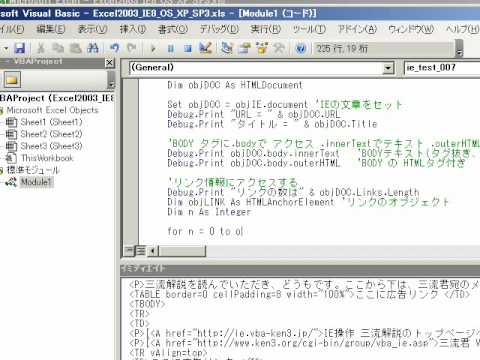Screen dimensions: 480x360
Task: Open project panel toolbar options arrow
Action: 111,80
